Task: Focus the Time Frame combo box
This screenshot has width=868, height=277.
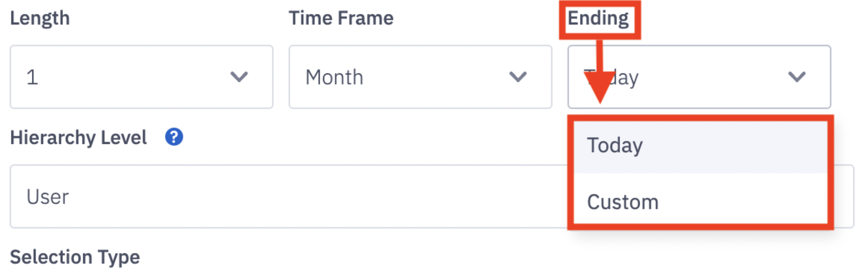Action: coord(420,77)
